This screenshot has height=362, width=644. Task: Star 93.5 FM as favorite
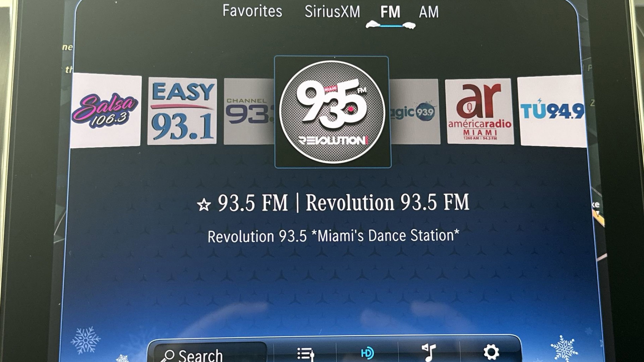(x=204, y=205)
